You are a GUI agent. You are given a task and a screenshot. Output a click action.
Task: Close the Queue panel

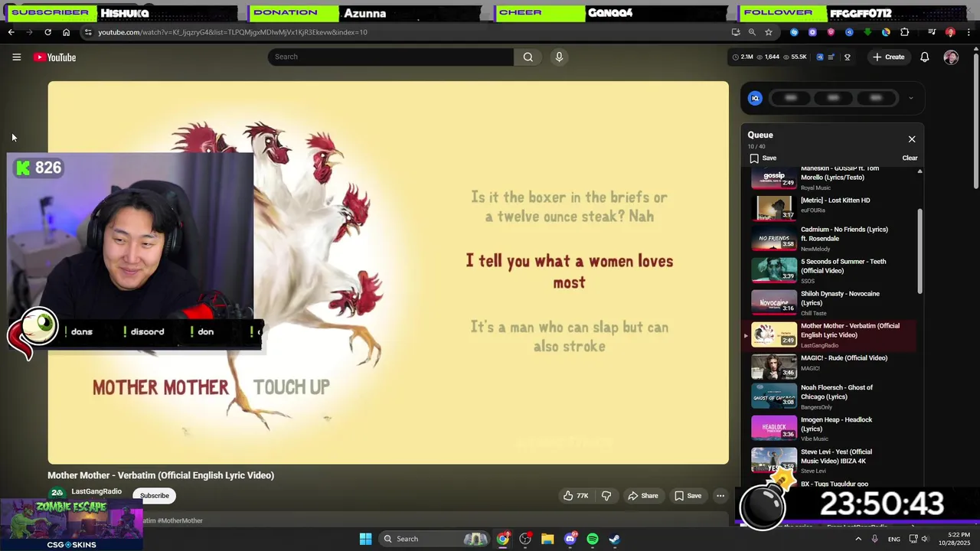pyautogui.click(x=912, y=139)
